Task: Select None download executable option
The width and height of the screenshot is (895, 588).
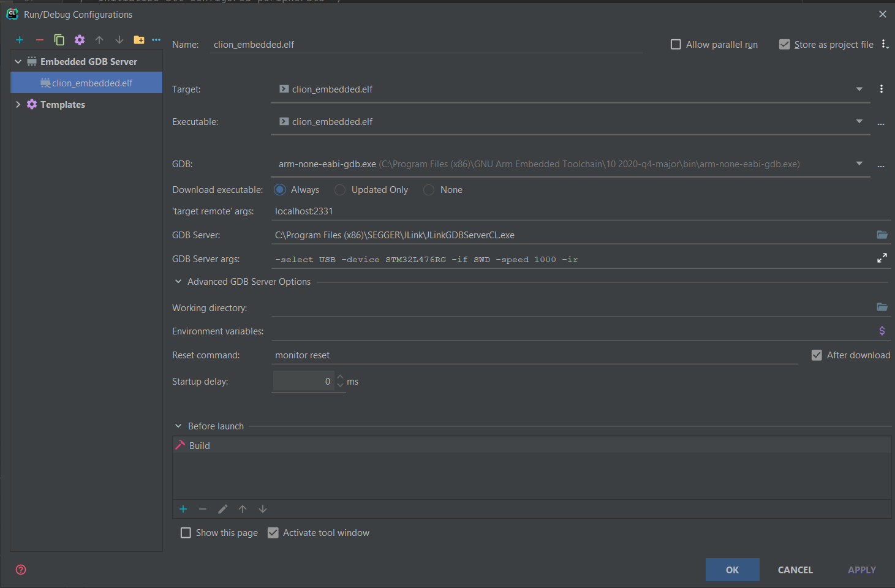Action: click(429, 190)
